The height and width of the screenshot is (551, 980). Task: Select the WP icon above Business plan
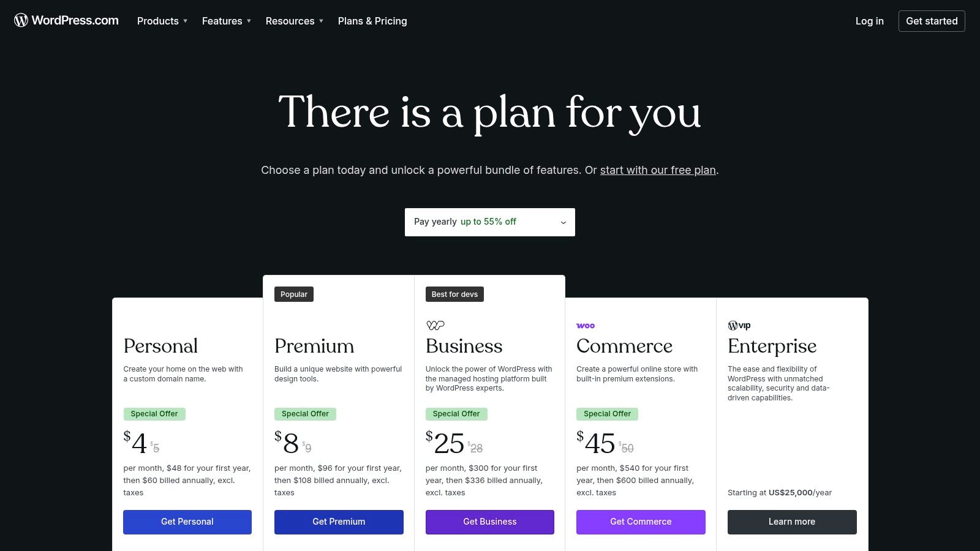(x=435, y=325)
